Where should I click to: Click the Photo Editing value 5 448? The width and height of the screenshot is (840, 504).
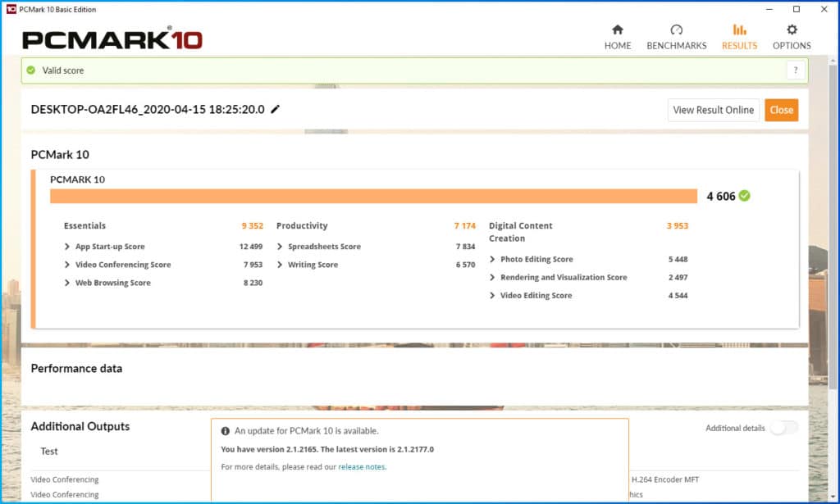[x=678, y=259]
